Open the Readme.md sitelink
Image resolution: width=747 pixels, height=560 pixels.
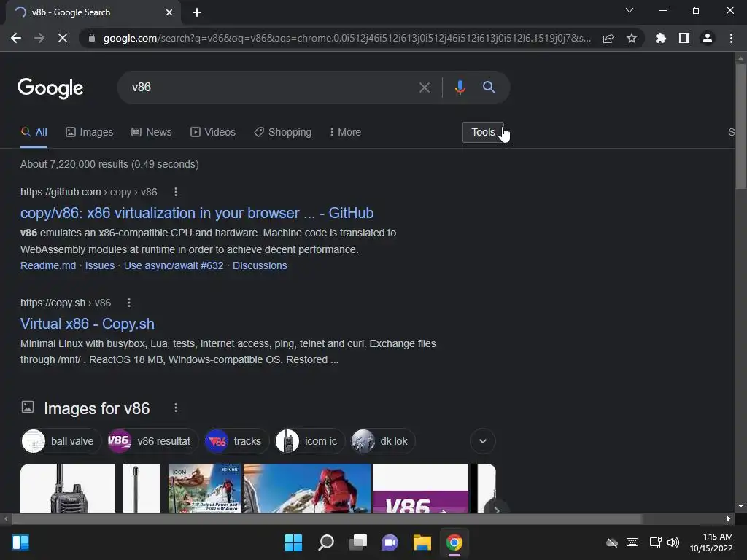(48, 265)
